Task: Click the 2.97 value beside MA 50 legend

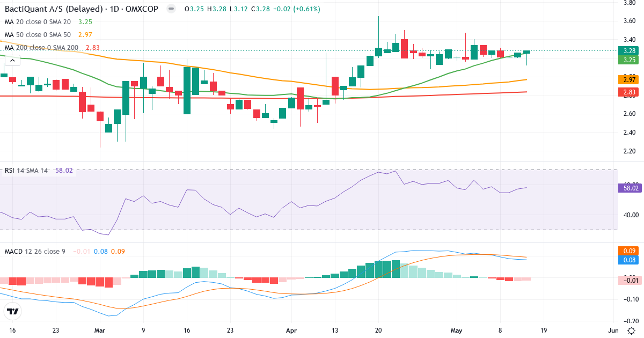Action: (x=85, y=35)
